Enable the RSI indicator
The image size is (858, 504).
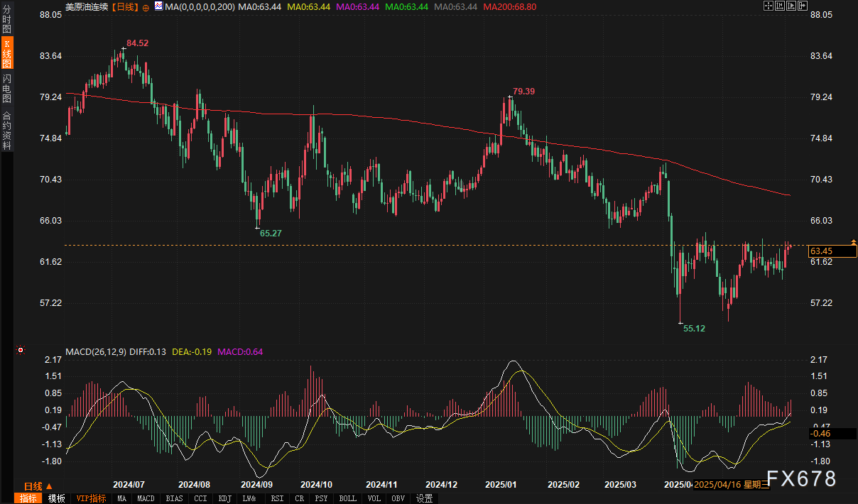pyautogui.click(x=278, y=498)
